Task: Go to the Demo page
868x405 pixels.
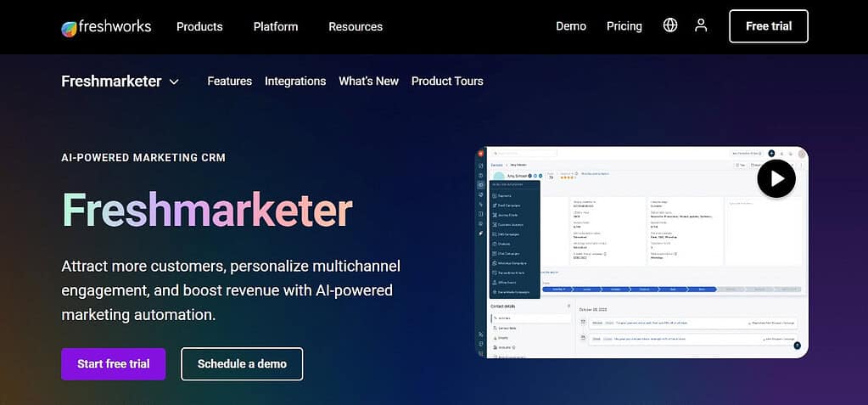Action: pos(571,26)
